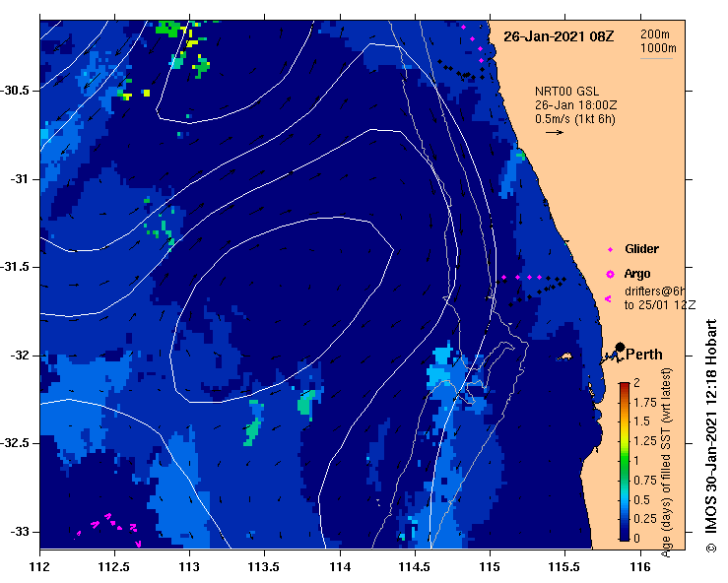Viewport: 728px width, 583px height.
Task: Click colour bar tick label 1.75
Action: tap(645, 403)
